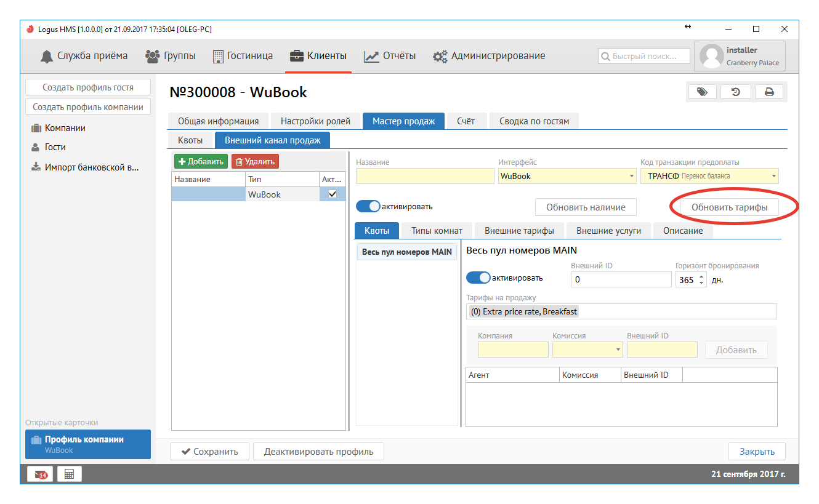Select the Клиенты menu

point(318,56)
